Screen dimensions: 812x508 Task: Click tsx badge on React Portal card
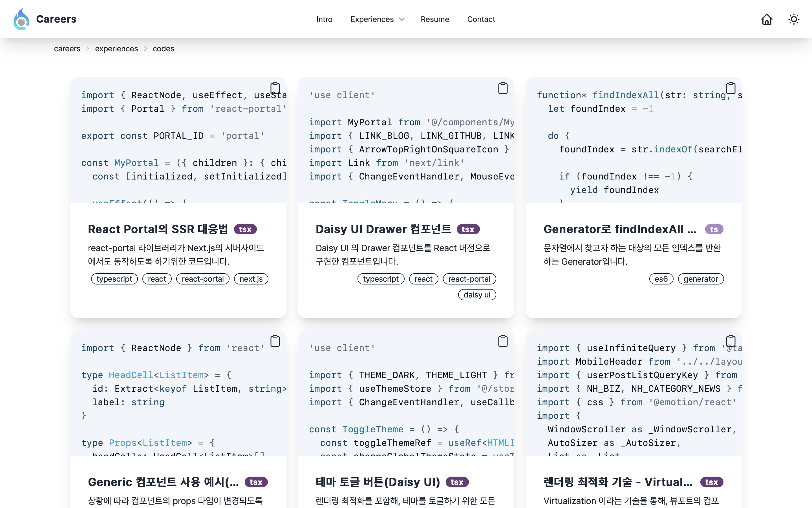(x=245, y=229)
